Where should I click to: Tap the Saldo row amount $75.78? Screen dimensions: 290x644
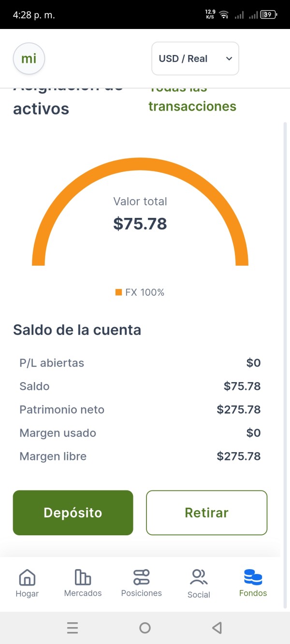coord(242,386)
